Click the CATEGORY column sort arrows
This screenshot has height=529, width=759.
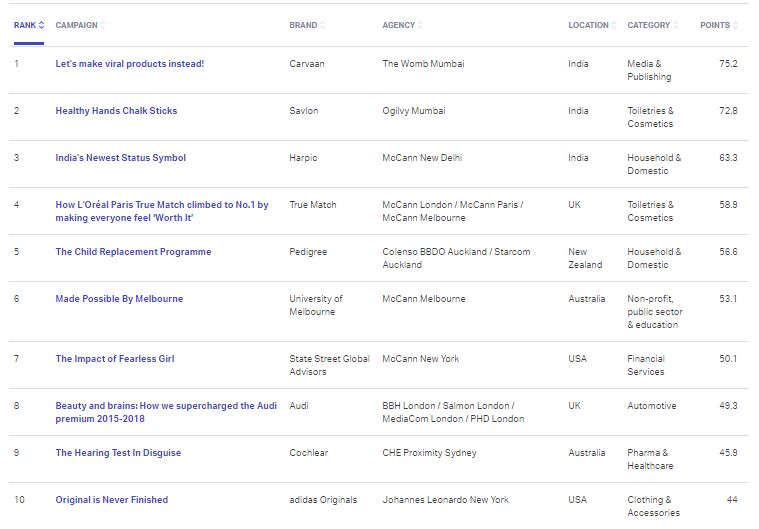pyautogui.click(x=675, y=25)
